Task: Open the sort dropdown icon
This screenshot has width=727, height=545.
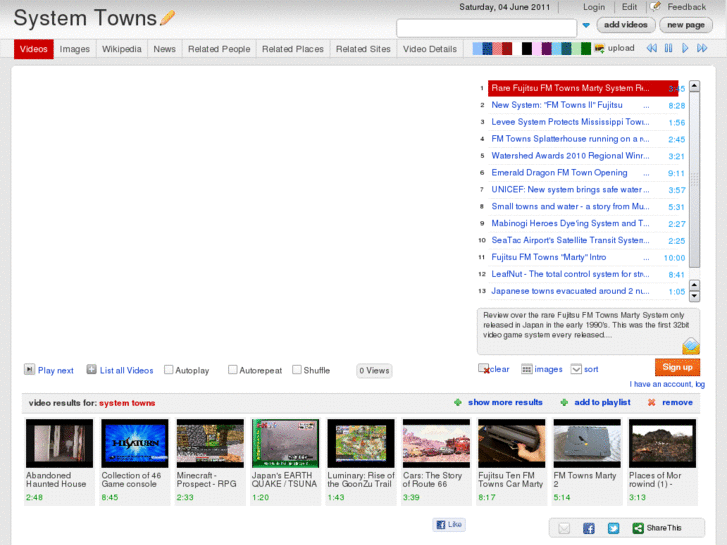Action: coord(576,369)
